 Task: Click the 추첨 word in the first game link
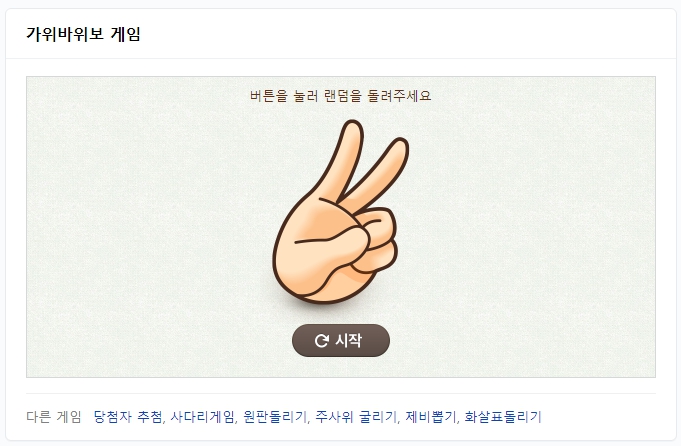click(x=150, y=417)
